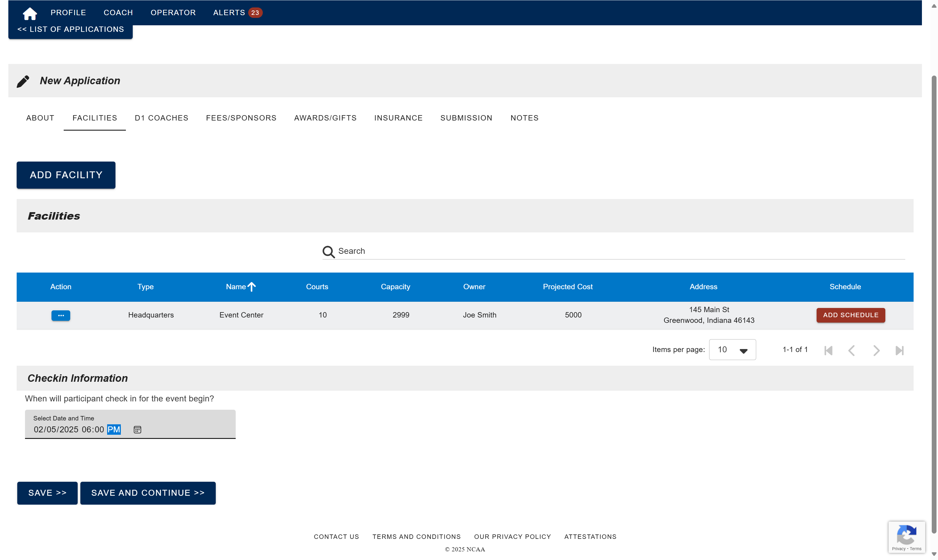Go to next page of facilities

tap(876, 350)
